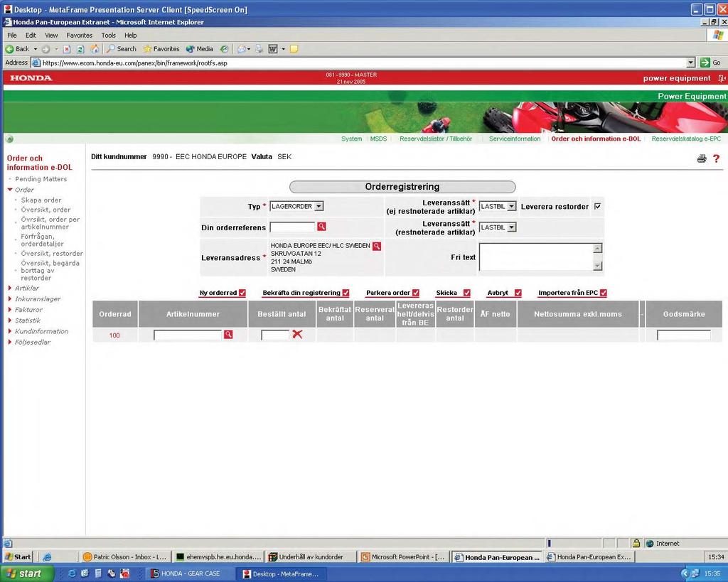Open the Serviceinformation tab
The width and height of the screenshot is (728, 582).
coord(515,139)
